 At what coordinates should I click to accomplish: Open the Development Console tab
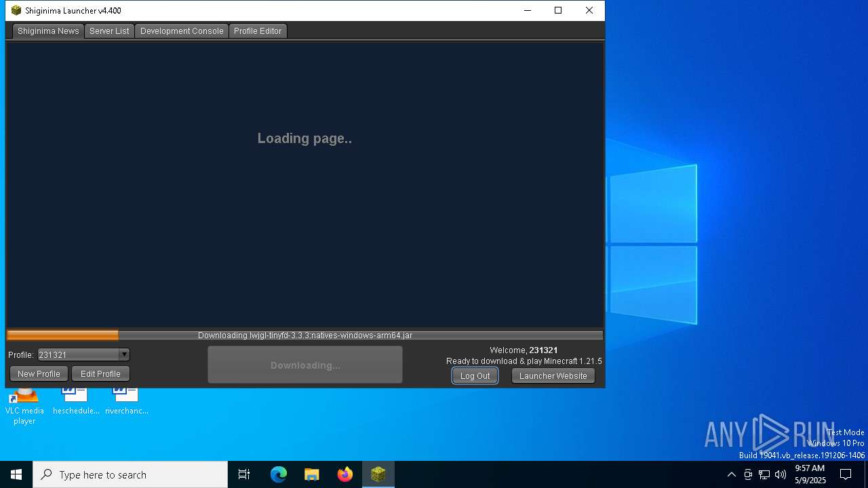[182, 31]
